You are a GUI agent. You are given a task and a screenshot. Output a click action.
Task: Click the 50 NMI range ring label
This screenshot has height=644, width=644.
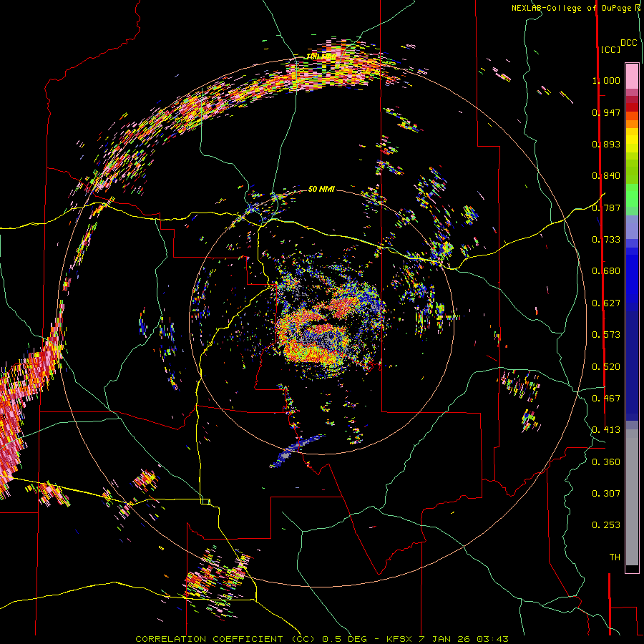[321, 189]
